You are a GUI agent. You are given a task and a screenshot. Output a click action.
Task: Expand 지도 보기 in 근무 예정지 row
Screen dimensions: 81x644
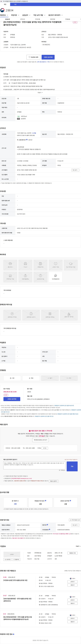coord(75,170)
